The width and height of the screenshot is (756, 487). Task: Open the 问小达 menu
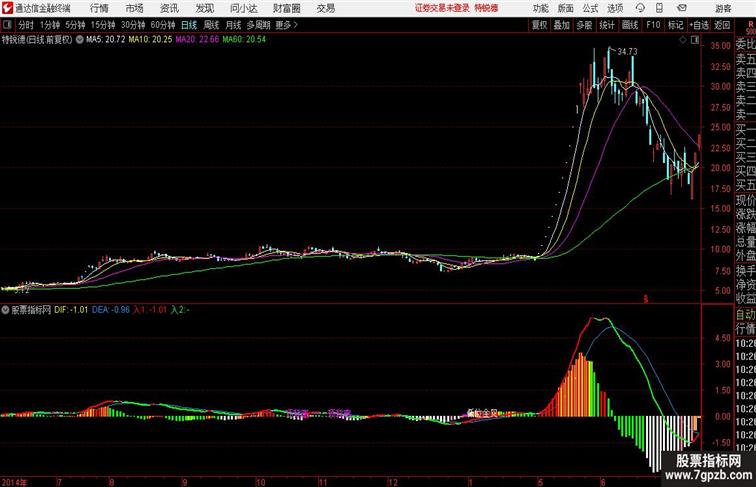(243, 8)
